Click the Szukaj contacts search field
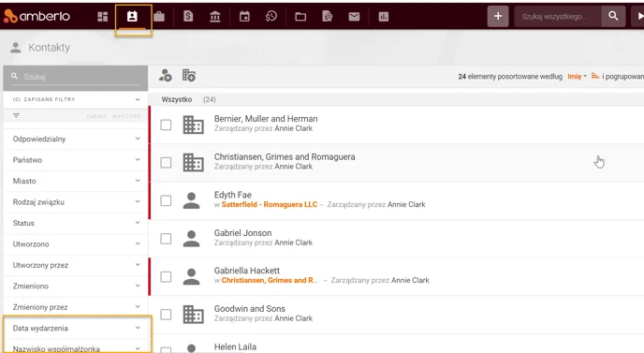The height and width of the screenshot is (353, 644). point(76,77)
